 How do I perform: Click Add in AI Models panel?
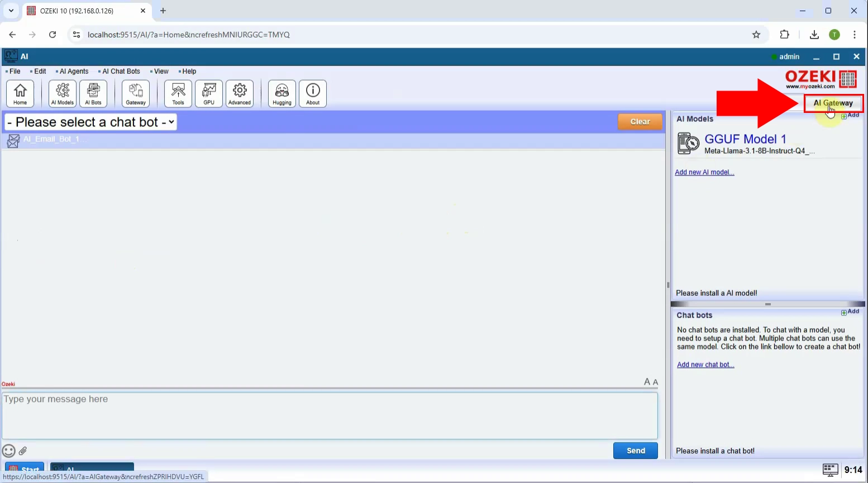(x=850, y=115)
